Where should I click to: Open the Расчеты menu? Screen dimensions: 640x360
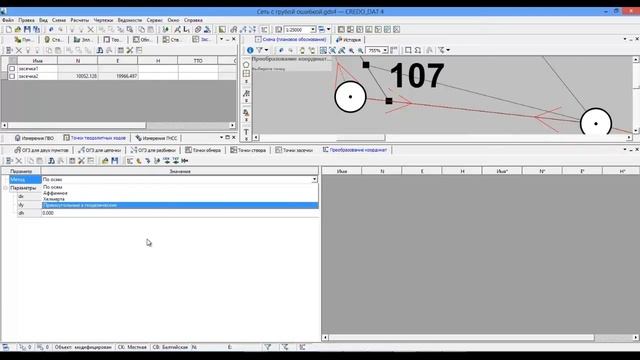click(80, 20)
